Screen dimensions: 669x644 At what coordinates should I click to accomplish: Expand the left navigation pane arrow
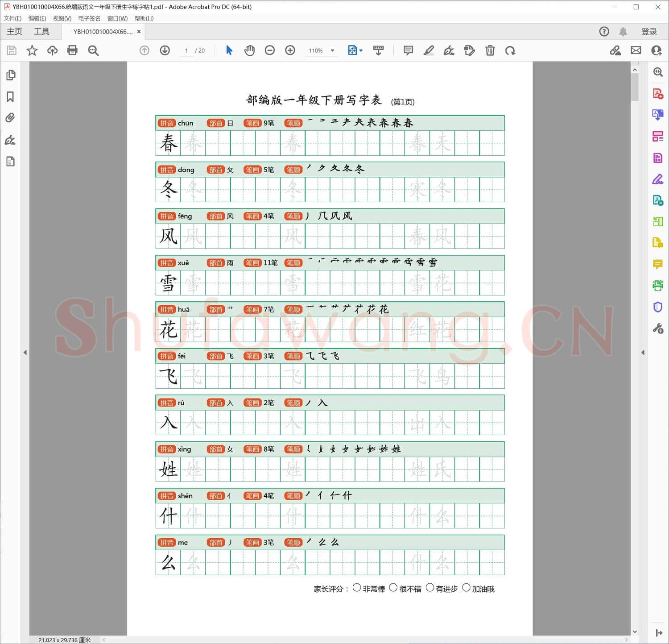pos(25,353)
